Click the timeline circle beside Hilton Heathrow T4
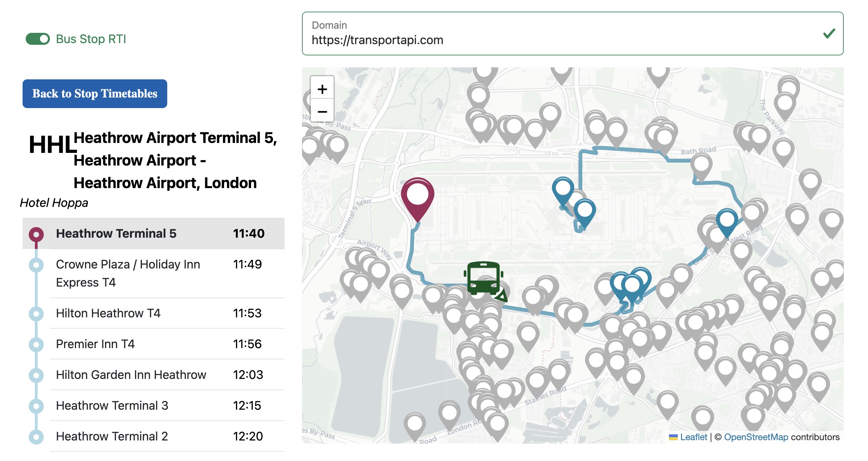The image size is (868, 461). click(x=36, y=314)
